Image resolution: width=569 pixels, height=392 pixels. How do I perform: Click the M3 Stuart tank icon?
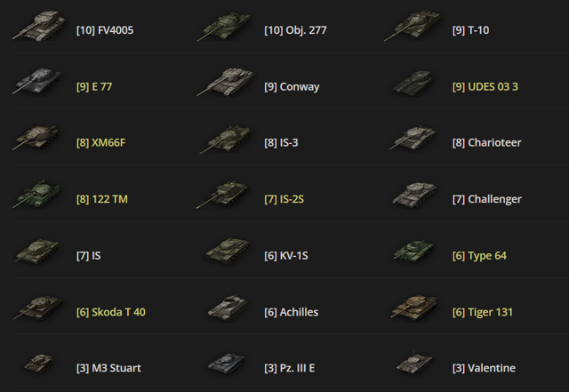click(38, 364)
